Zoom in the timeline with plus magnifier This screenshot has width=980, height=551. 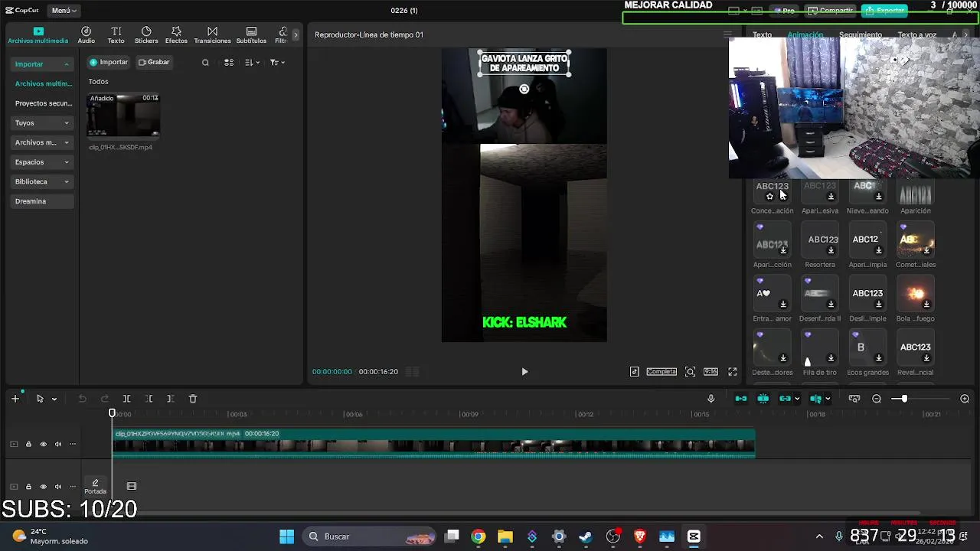[x=965, y=399]
